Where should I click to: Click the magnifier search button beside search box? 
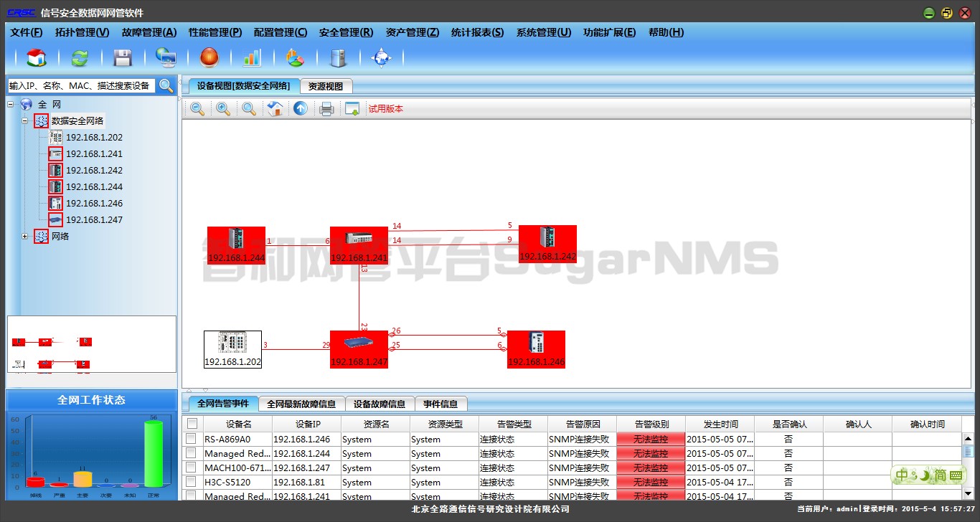pos(166,86)
